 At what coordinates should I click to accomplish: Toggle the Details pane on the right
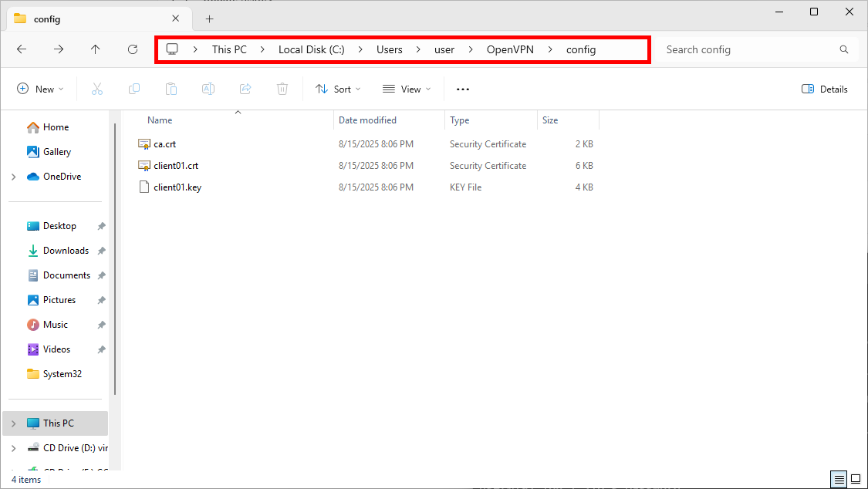click(x=824, y=89)
